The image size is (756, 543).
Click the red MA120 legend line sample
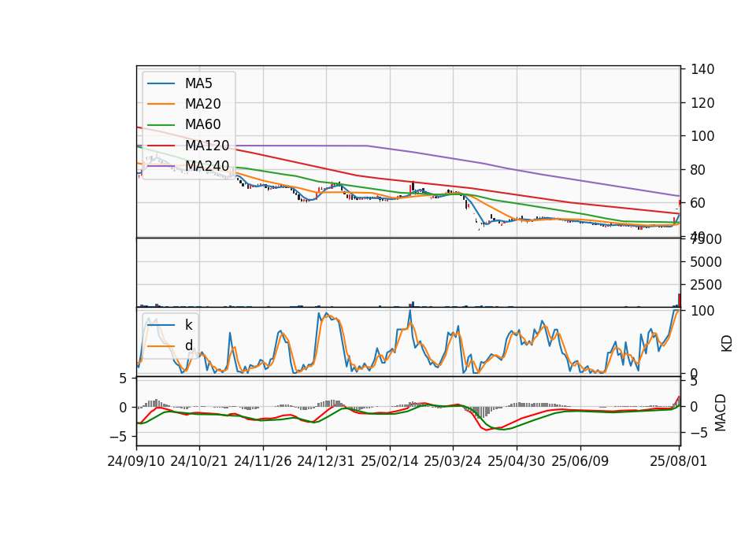161,146
